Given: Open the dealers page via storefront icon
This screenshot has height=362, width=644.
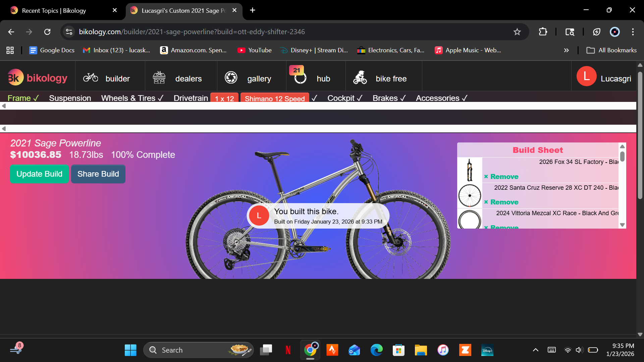Looking at the screenshot, I should pos(159,77).
